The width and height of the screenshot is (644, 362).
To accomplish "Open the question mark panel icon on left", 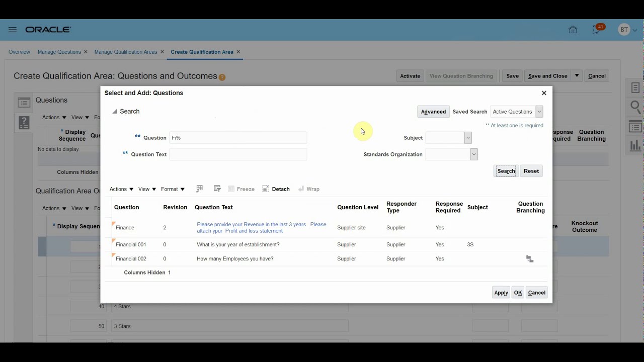I will tap(24, 122).
